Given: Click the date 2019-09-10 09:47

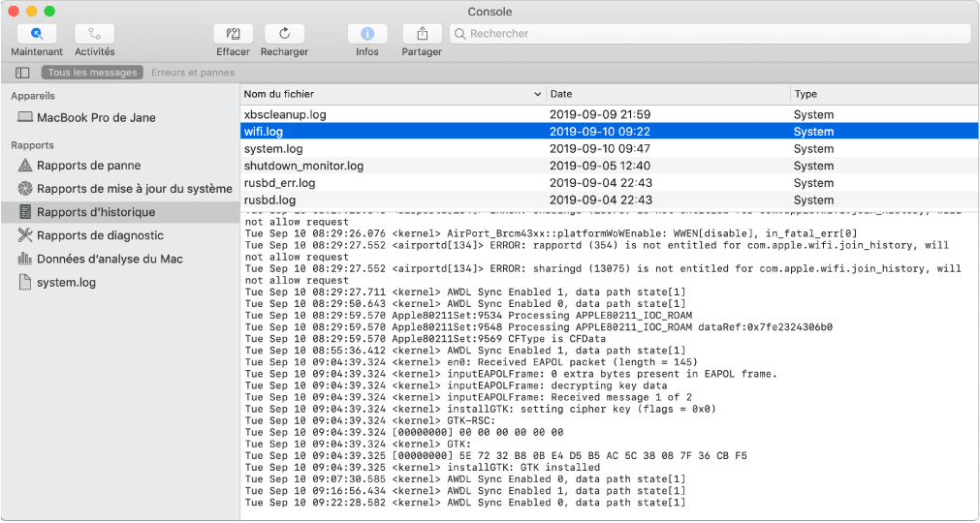Looking at the screenshot, I should tap(600, 148).
